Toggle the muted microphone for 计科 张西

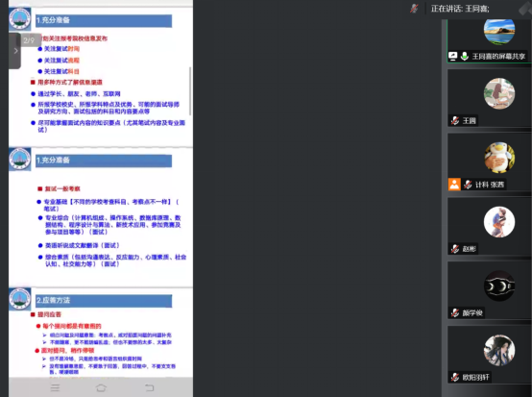[x=468, y=185]
